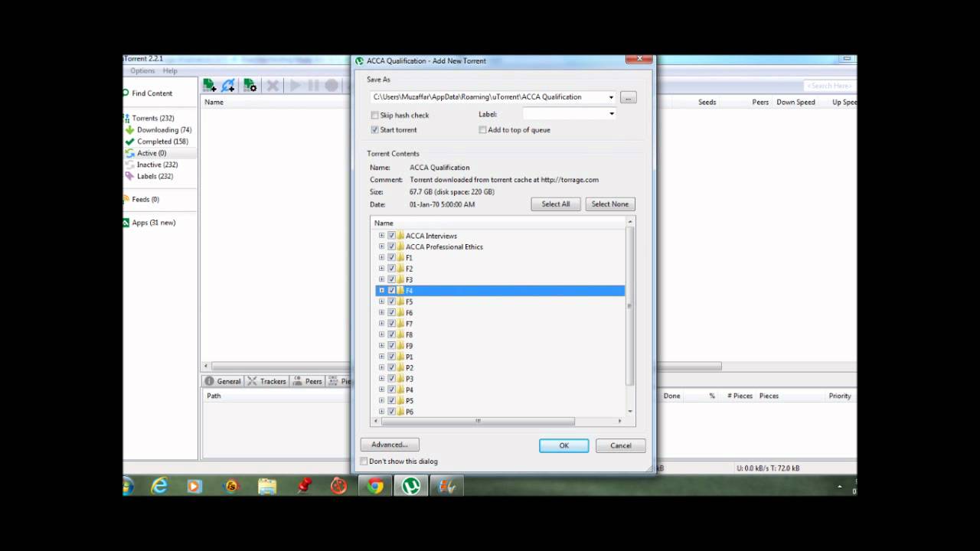Click the Down Speed column header
This screenshot has width=980, height=551.
(795, 102)
